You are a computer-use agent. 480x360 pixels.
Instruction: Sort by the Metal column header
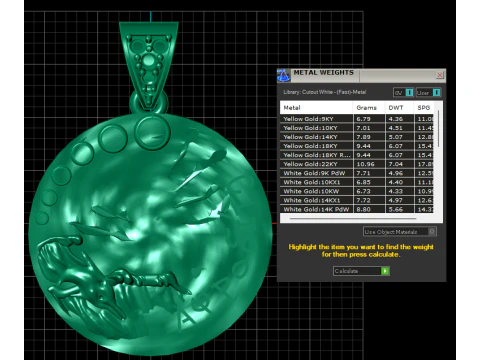[x=316, y=108]
